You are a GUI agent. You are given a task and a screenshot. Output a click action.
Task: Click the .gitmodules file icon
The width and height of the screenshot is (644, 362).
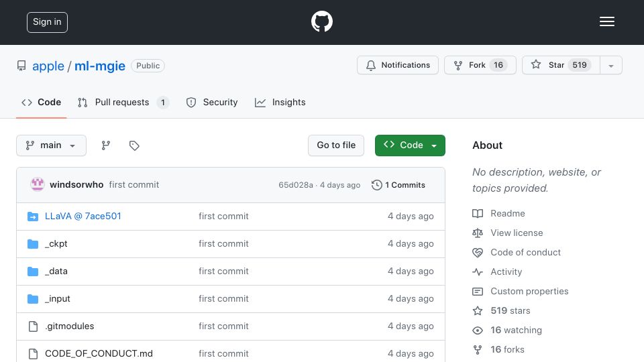pos(33,326)
